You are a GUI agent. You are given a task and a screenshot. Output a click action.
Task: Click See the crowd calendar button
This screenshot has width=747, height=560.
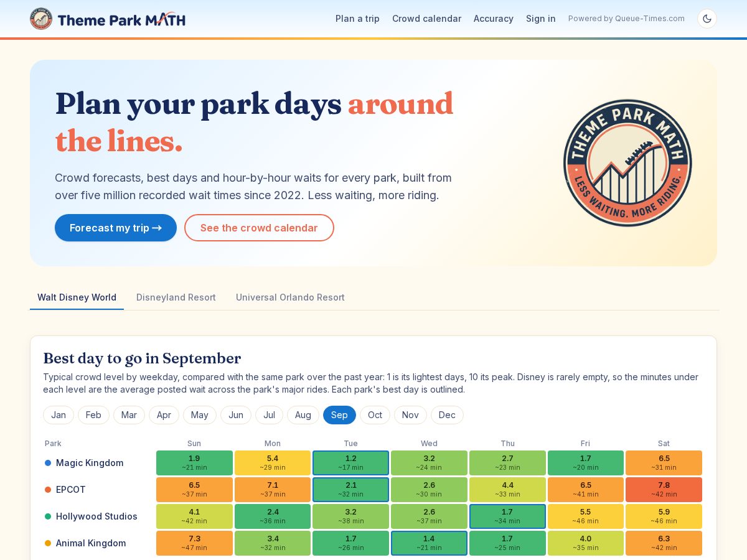click(259, 228)
